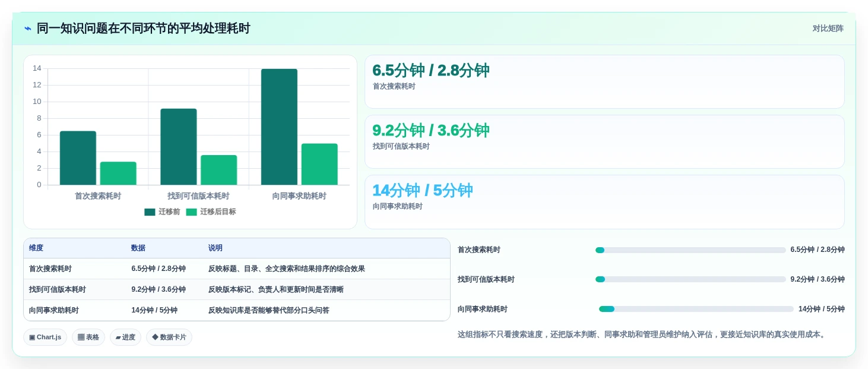Click the summary note starting 这组指标不只看搜索速度
This screenshot has height=369, width=868.
coord(642,335)
